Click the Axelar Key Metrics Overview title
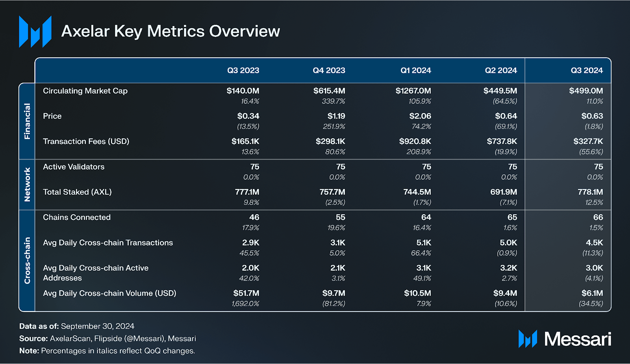Image resolution: width=630 pixels, height=364 pixels. (170, 31)
